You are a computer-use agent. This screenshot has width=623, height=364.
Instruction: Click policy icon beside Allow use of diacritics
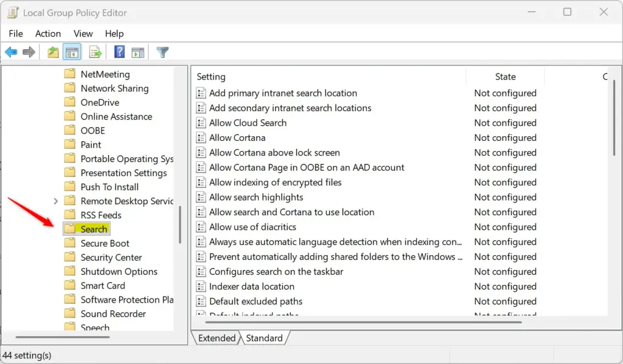[x=201, y=227]
